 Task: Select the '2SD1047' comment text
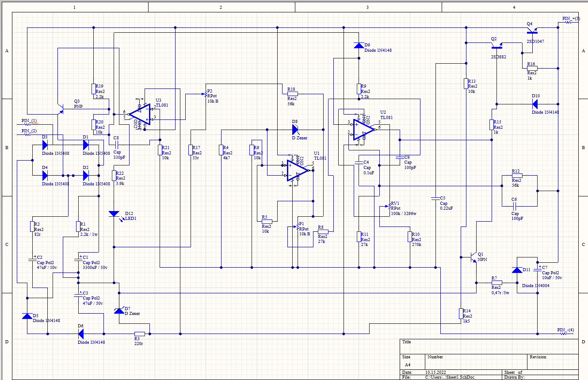pyautogui.click(x=535, y=41)
